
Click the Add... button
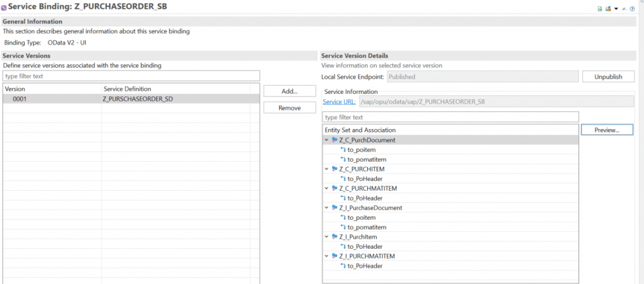pos(289,91)
